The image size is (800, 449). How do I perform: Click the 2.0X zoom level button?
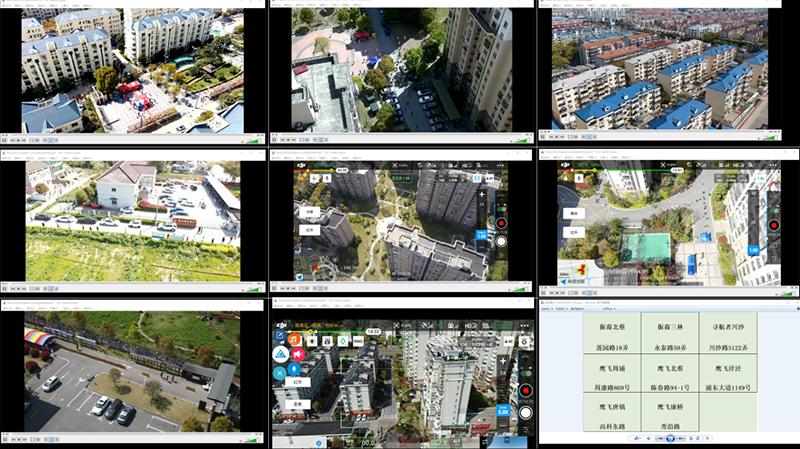(503, 410)
